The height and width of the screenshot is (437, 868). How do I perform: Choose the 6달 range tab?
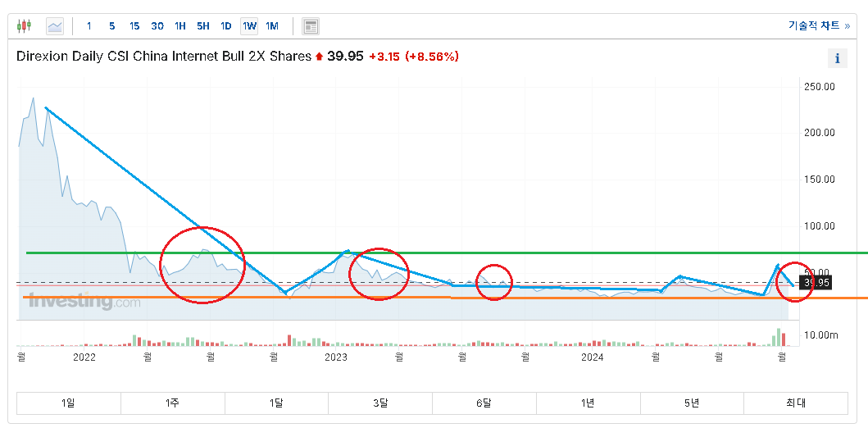[484, 403]
